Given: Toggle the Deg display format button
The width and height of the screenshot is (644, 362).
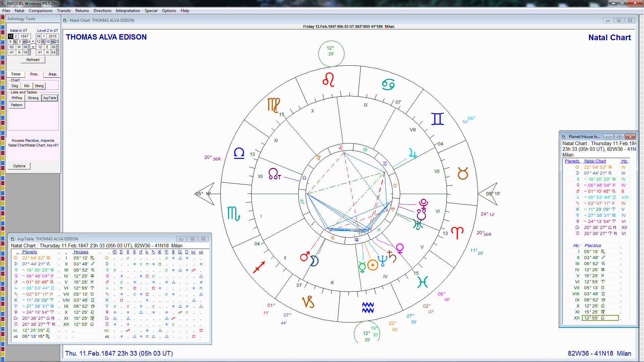Looking at the screenshot, I should (x=15, y=86).
